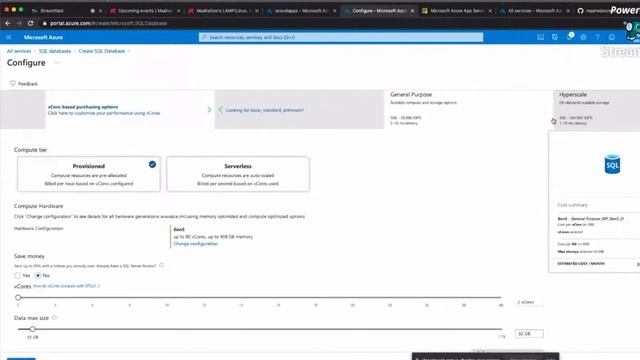Click the Cost summary heading
The image size is (640, 360).
573,205
